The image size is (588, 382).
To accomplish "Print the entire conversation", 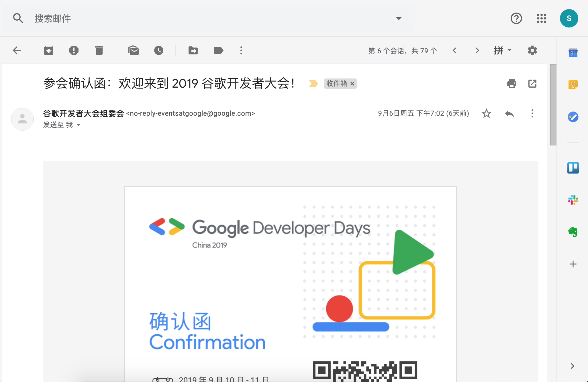I will click(x=511, y=84).
